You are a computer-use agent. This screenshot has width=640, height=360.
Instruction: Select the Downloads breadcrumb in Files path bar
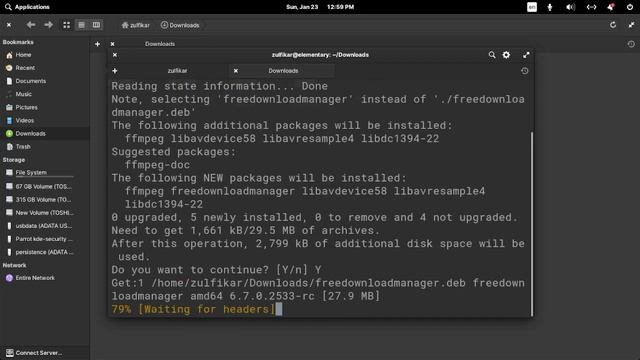pyautogui.click(x=180, y=25)
